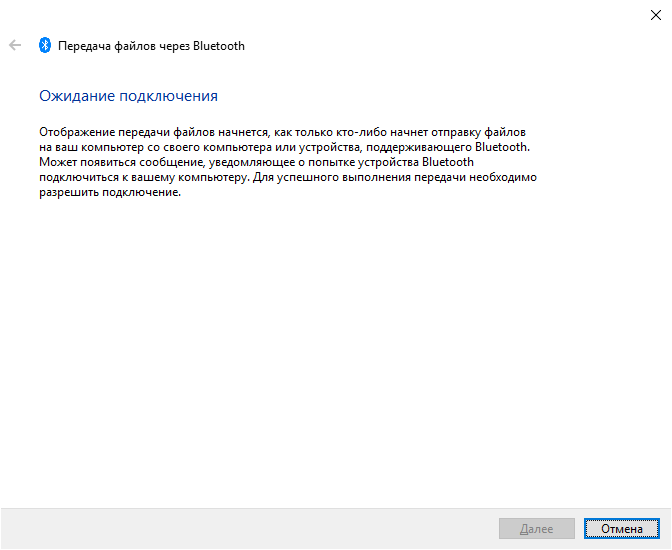Click the paragraph starting Отображение передачи файлов
672x550 pixels.
[288, 162]
